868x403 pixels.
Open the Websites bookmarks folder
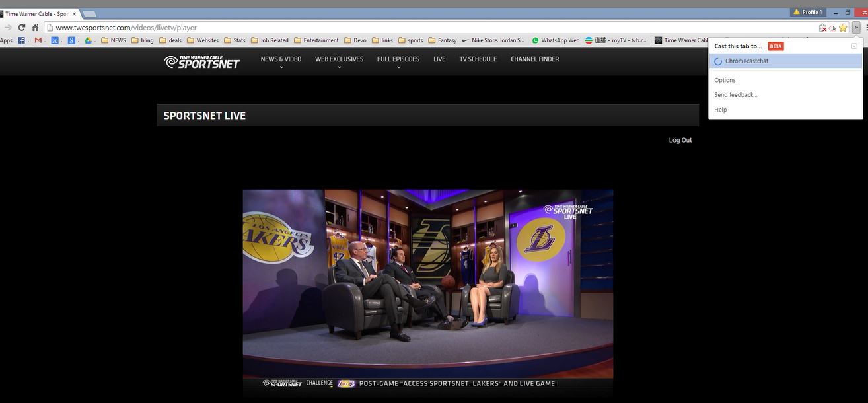[x=202, y=40]
